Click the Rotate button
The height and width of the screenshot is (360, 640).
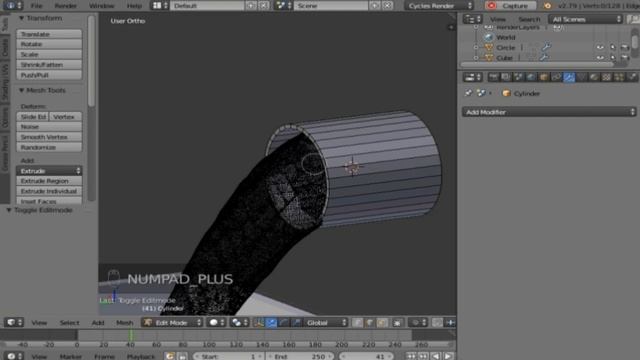49,44
